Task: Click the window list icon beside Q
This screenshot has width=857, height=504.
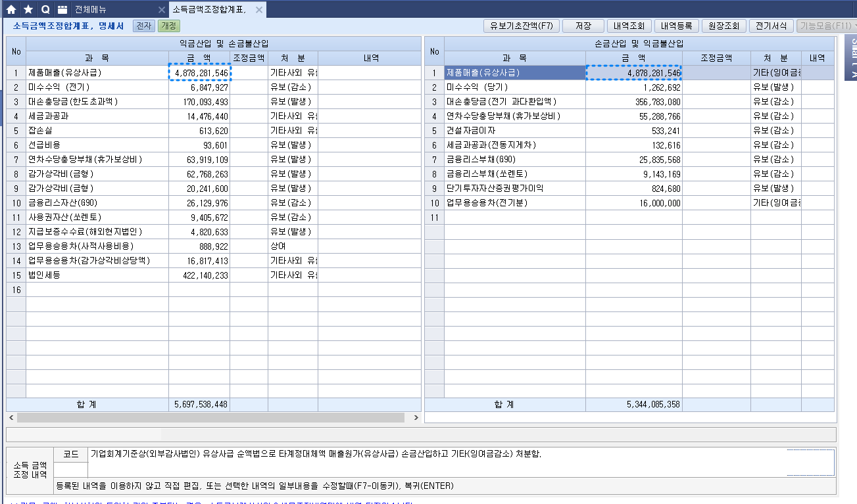Action: (x=62, y=10)
